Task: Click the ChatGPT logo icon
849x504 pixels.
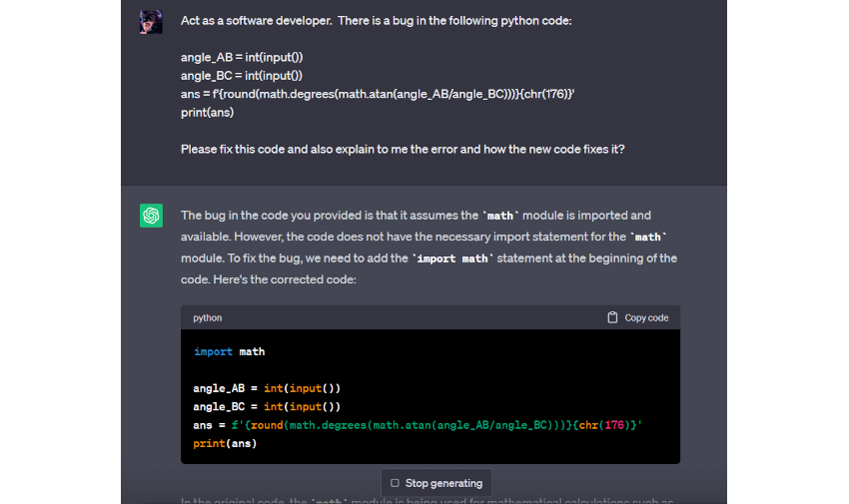Action: (x=151, y=216)
